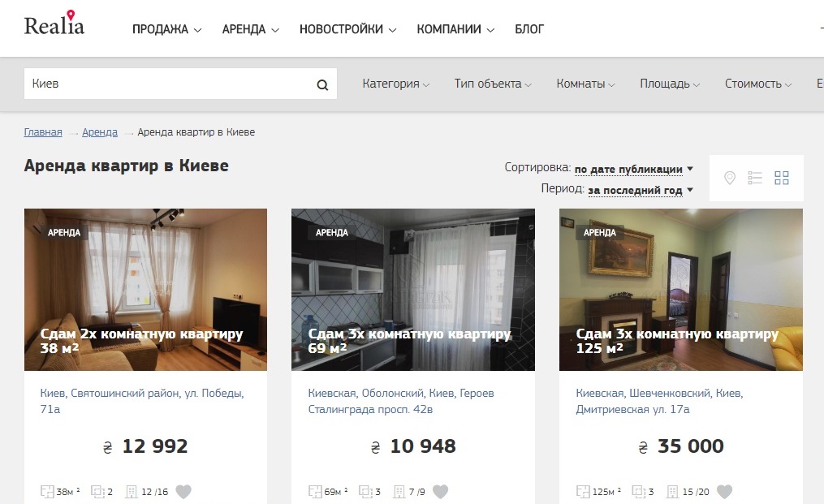The image size is (824, 504).
Task: Open the Продажа menu
Action: point(166,29)
